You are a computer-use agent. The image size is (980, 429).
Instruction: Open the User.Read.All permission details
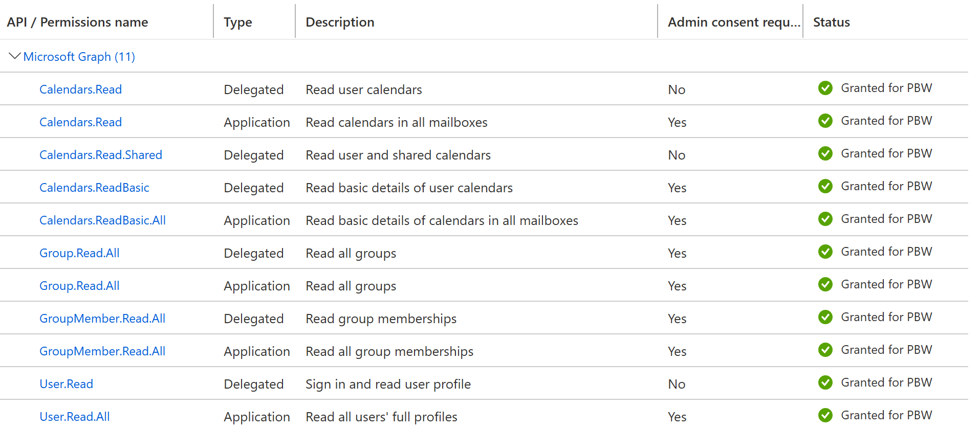tap(75, 417)
